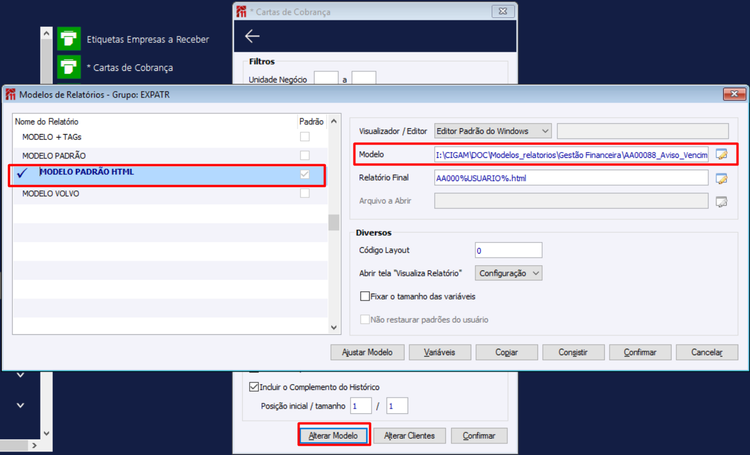Click Posição inicial field

(x=361, y=406)
